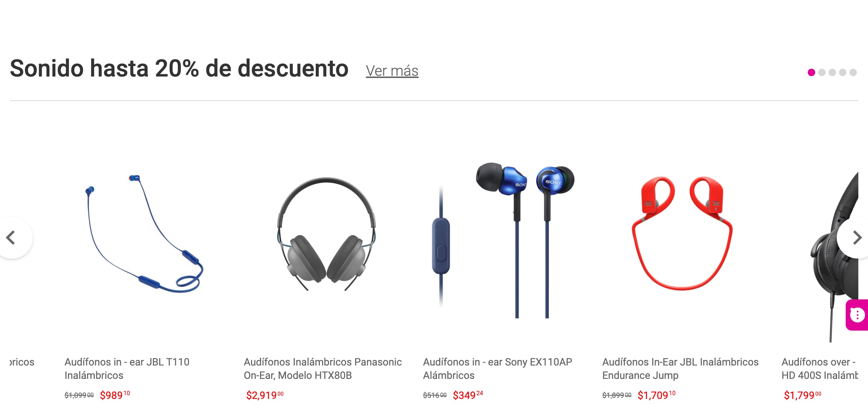The width and height of the screenshot is (868, 419).
Task: Click the previous carousel arrow
Action: click(13, 238)
